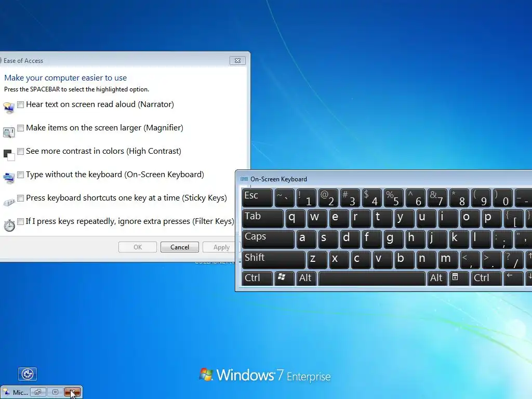Tap the Esc key on the On-Screen Keyboard
Image resolution: width=532 pixels, height=399 pixels.
click(x=257, y=198)
